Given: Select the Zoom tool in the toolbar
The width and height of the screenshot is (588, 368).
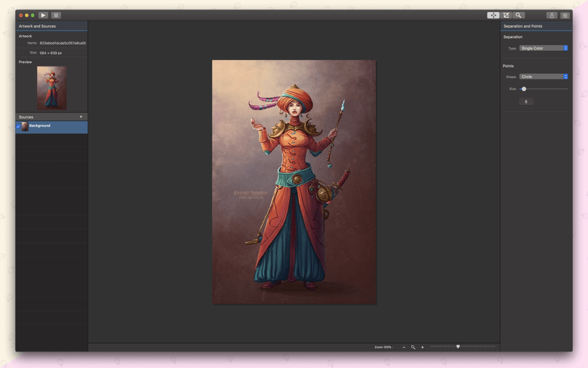Looking at the screenshot, I should [x=518, y=15].
